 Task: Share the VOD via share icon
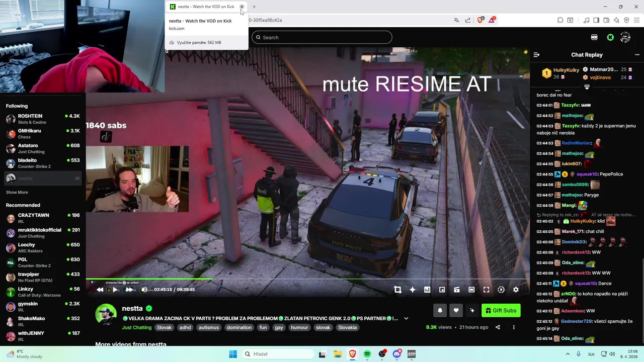pos(498,327)
